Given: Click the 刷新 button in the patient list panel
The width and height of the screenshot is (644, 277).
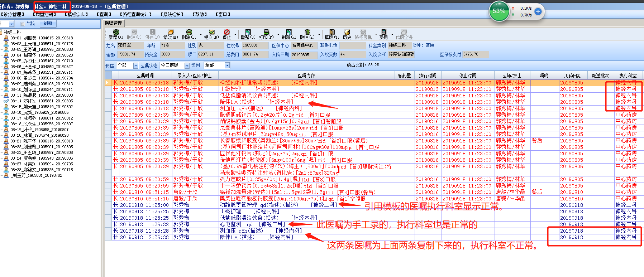Looking at the screenshot, I should [48, 23].
